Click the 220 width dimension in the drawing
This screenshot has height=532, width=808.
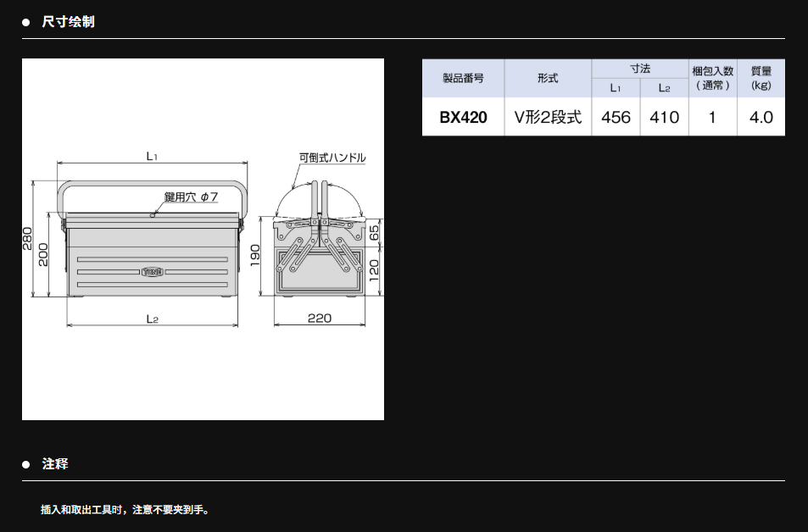click(x=319, y=319)
